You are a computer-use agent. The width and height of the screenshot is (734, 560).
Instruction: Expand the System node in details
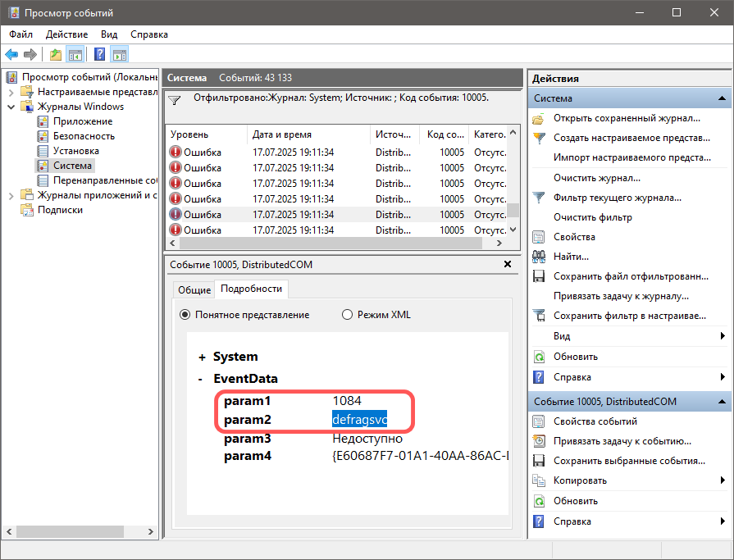pyautogui.click(x=202, y=357)
